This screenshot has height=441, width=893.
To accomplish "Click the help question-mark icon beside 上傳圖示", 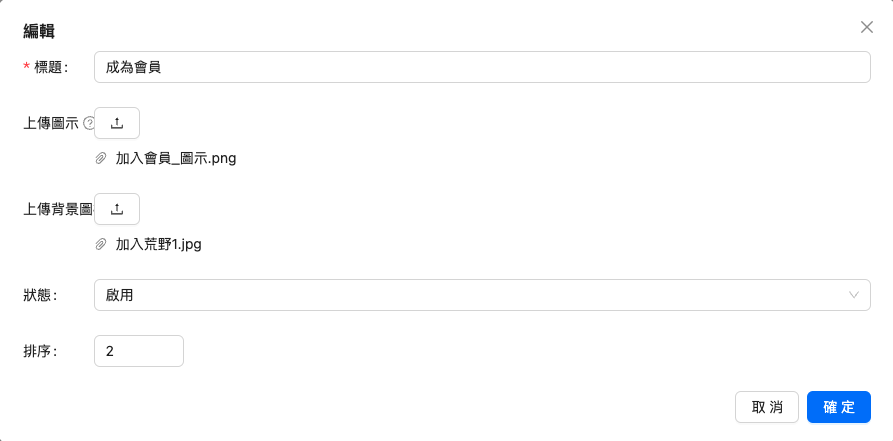I will point(88,123).
